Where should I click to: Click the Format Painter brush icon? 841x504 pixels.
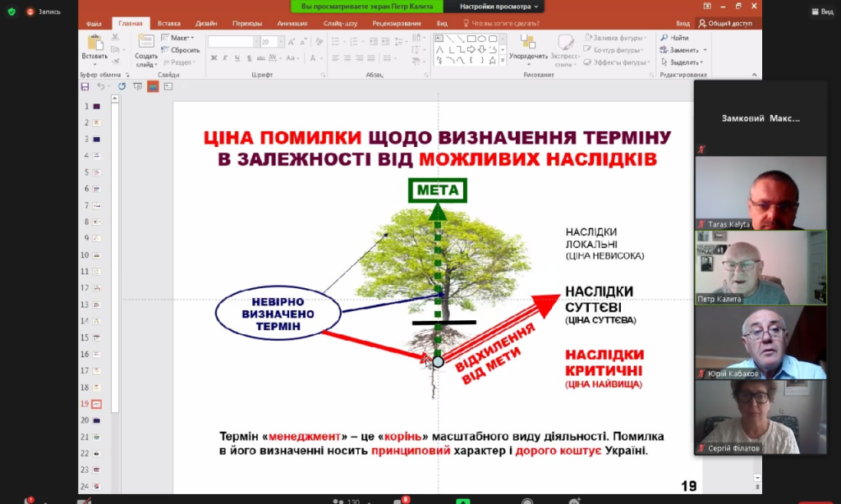tap(115, 61)
